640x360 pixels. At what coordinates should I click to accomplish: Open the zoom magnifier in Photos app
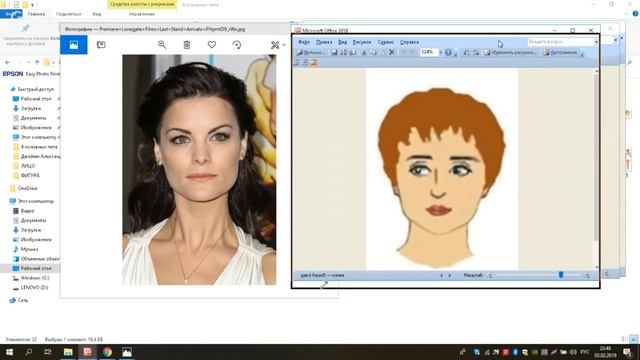[x=162, y=45]
